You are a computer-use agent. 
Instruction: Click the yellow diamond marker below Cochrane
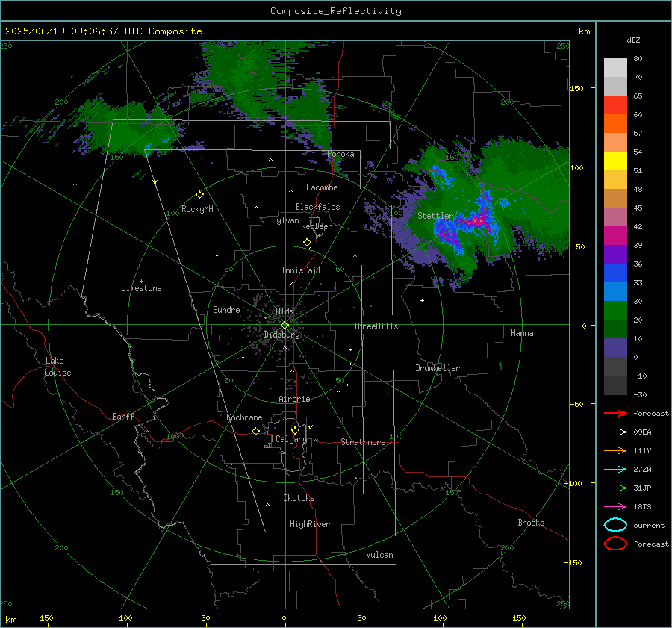[255, 432]
